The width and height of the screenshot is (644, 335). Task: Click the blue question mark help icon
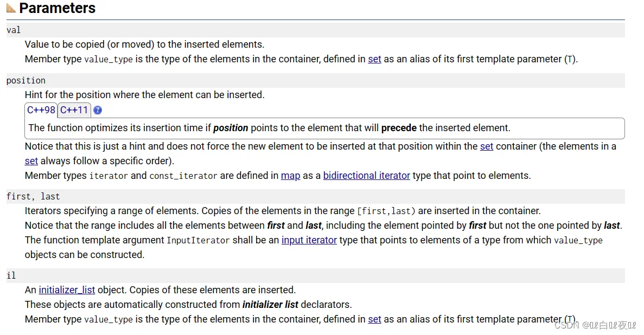click(98, 110)
